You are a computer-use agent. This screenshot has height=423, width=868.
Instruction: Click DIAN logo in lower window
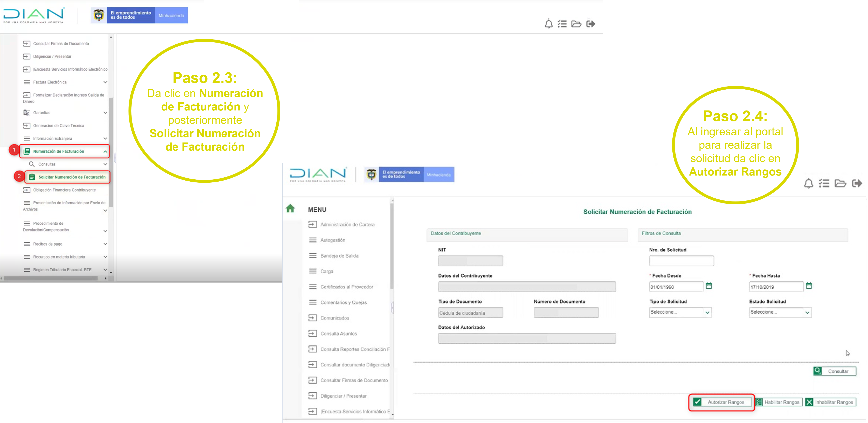pyautogui.click(x=318, y=175)
